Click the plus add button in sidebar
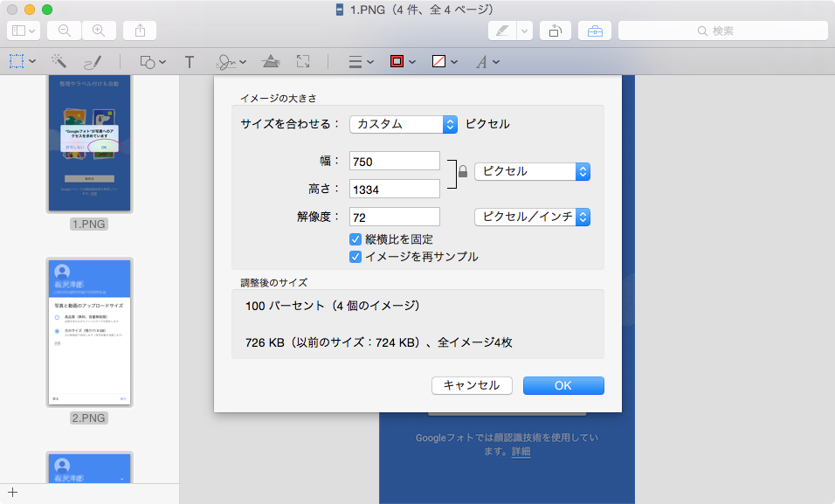Image resolution: width=835 pixels, height=504 pixels. click(x=13, y=493)
